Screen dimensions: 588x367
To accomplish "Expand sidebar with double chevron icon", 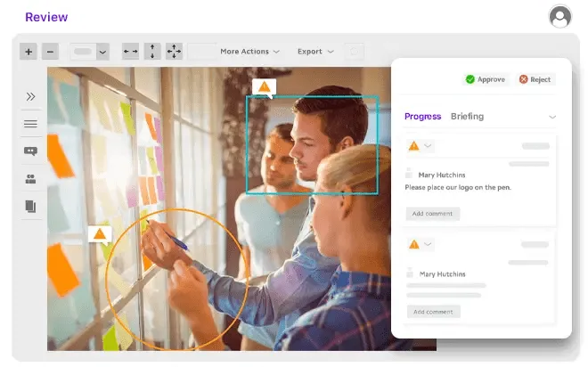I will (x=31, y=97).
